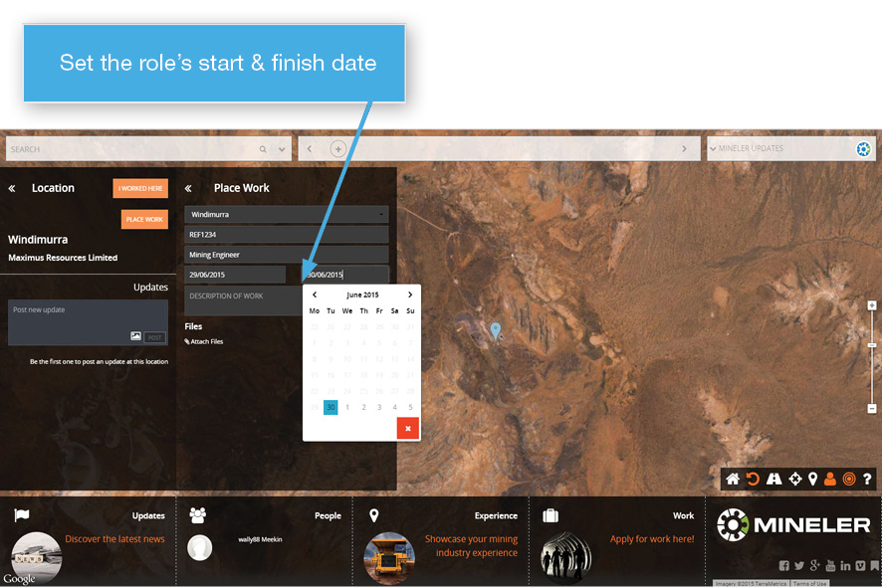Click the start date field 29/06/2015
This screenshot has height=588, width=882.
[235, 275]
